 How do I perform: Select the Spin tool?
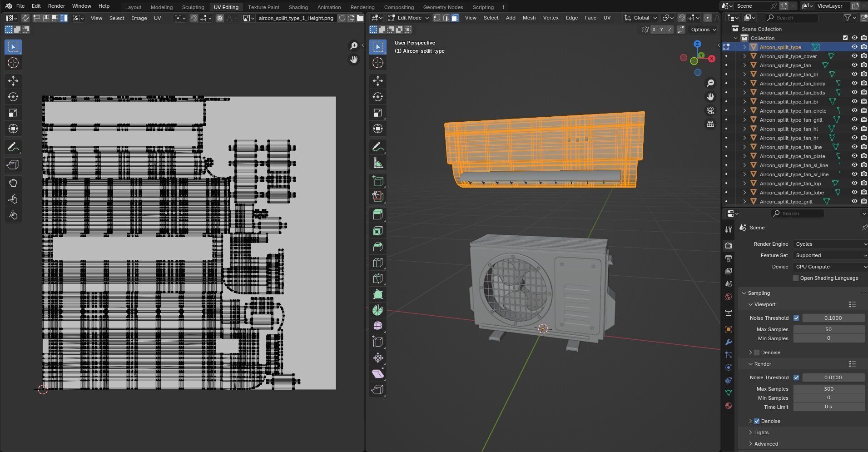(x=378, y=310)
